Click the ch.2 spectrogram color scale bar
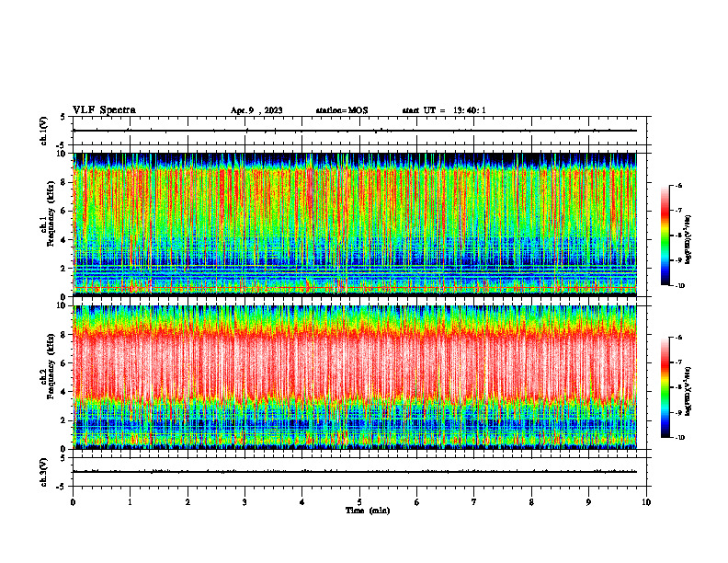 coord(665,387)
